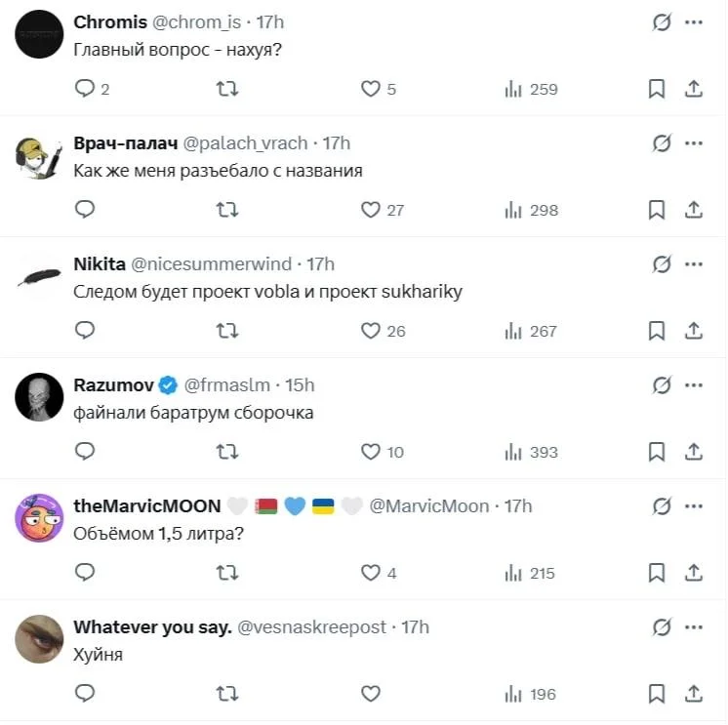Open more options menu on Chromis tweet

click(x=694, y=21)
